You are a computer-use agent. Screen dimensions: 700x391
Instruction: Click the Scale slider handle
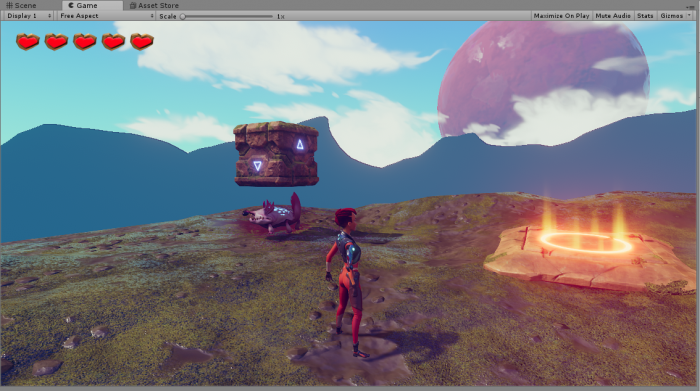point(183,16)
